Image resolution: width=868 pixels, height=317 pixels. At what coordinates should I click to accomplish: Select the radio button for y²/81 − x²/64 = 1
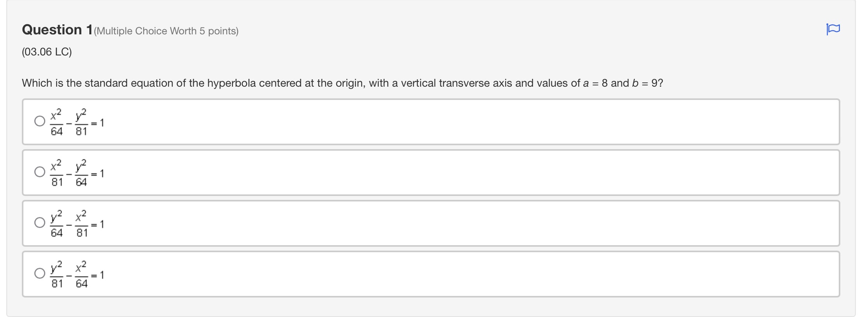click(x=39, y=273)
